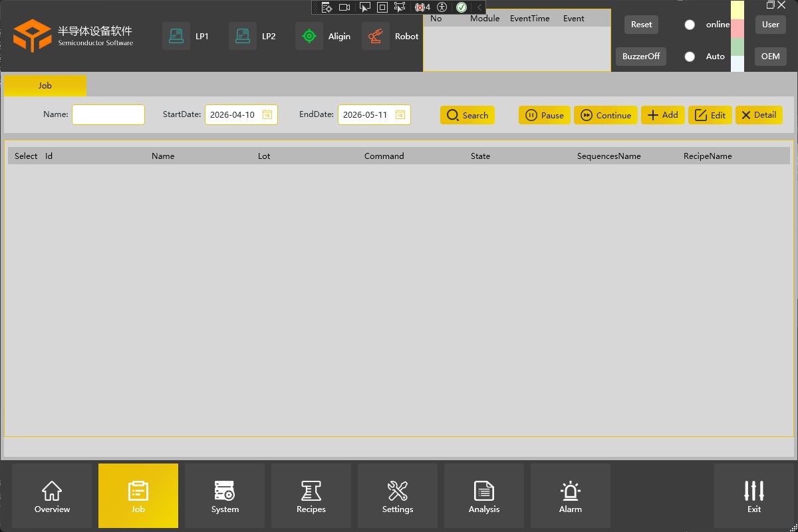Open the Settings tools page
798x532 pixels.
(x=398, y=496)
